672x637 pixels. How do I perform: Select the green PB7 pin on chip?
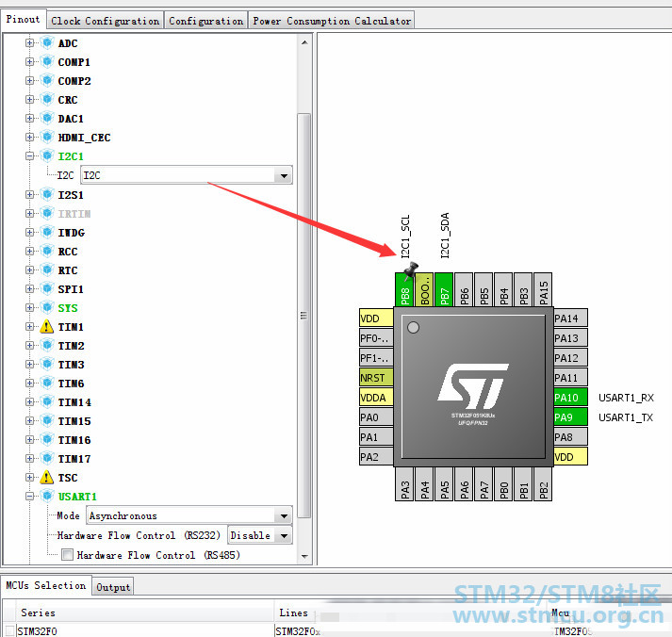444,289
